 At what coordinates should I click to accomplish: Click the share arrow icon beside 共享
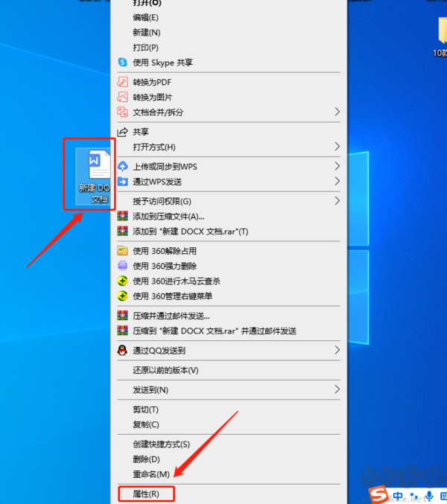[122, 132]
